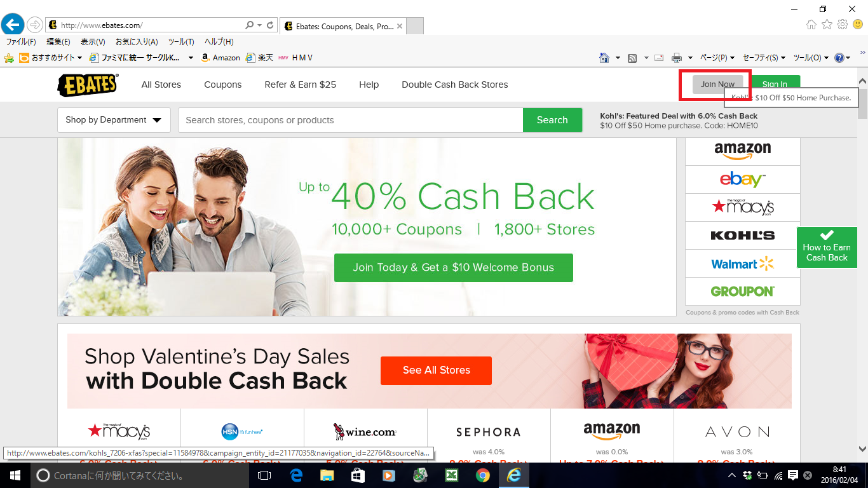
Task: Click the search stores input field
Action: 350,120
